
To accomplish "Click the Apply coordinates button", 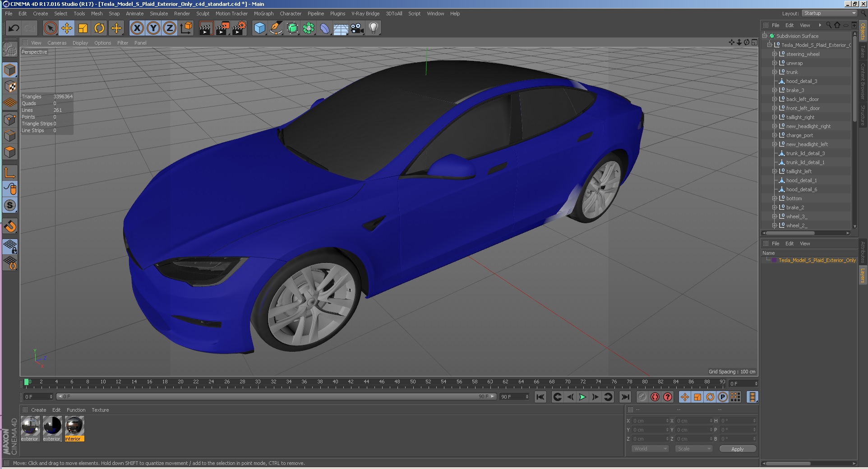I will coord(737,449).
